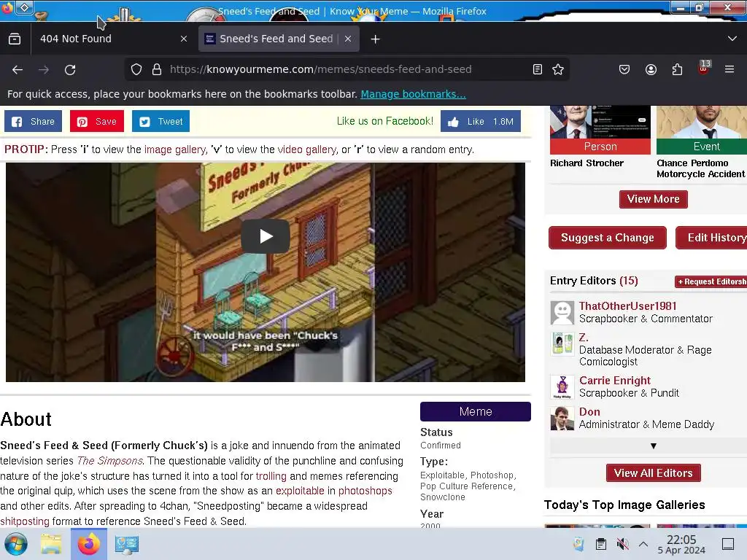Viewport: 747px width, 560px height.
Task: Open the Firefox hamburger menu
Action: point(729,69)
